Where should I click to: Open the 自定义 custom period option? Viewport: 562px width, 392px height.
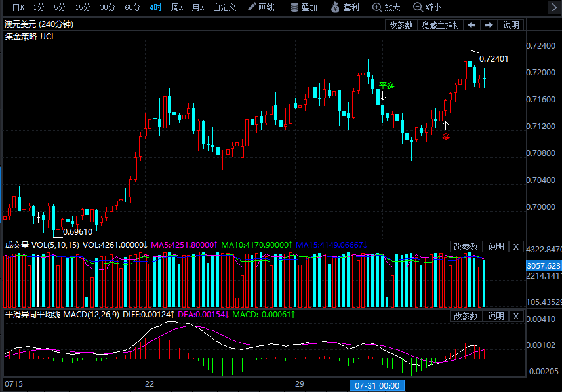(x=224, y=7)
